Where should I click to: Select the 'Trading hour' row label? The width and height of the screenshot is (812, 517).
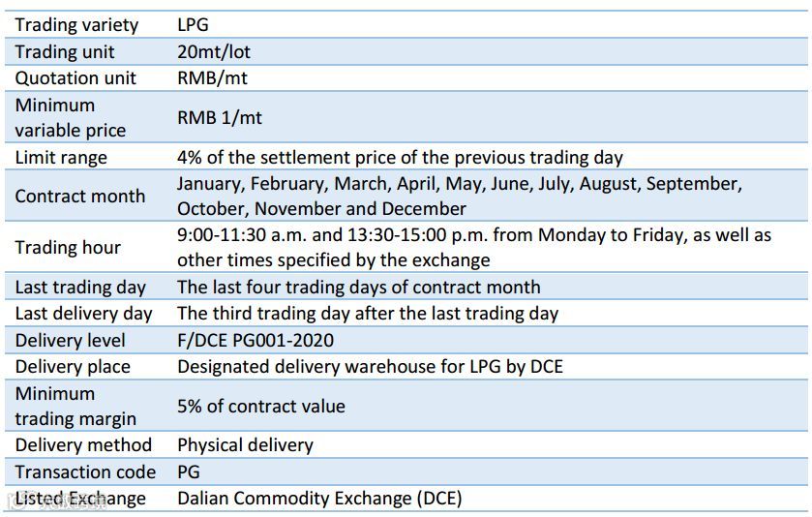68,247
